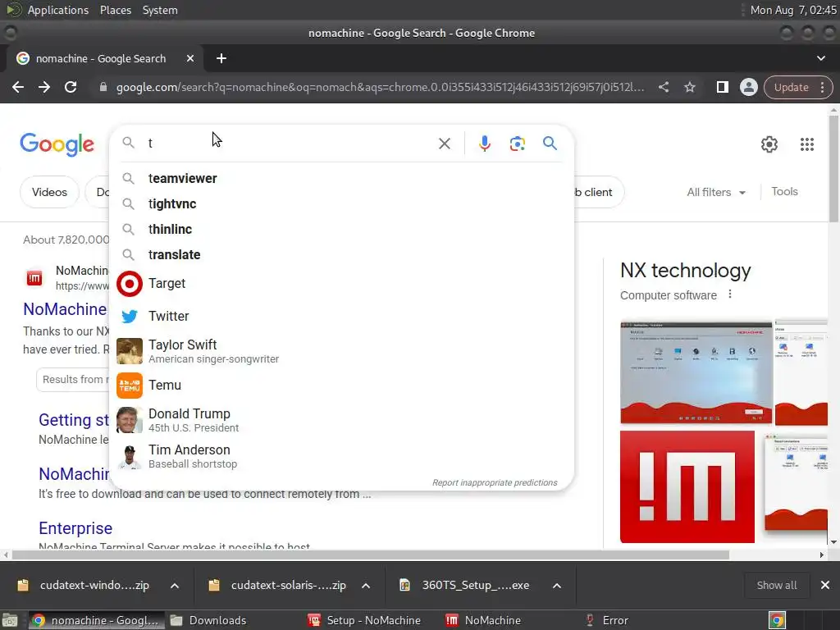Filter results by Videos chip
This screenshot has height=630, width=840.
tap(49, 192)
